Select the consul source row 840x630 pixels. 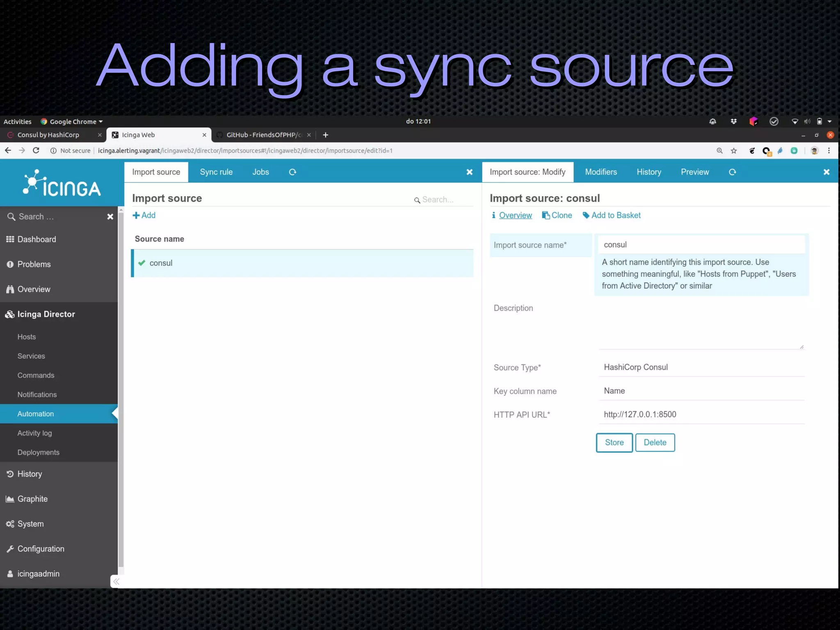point(302,263)
